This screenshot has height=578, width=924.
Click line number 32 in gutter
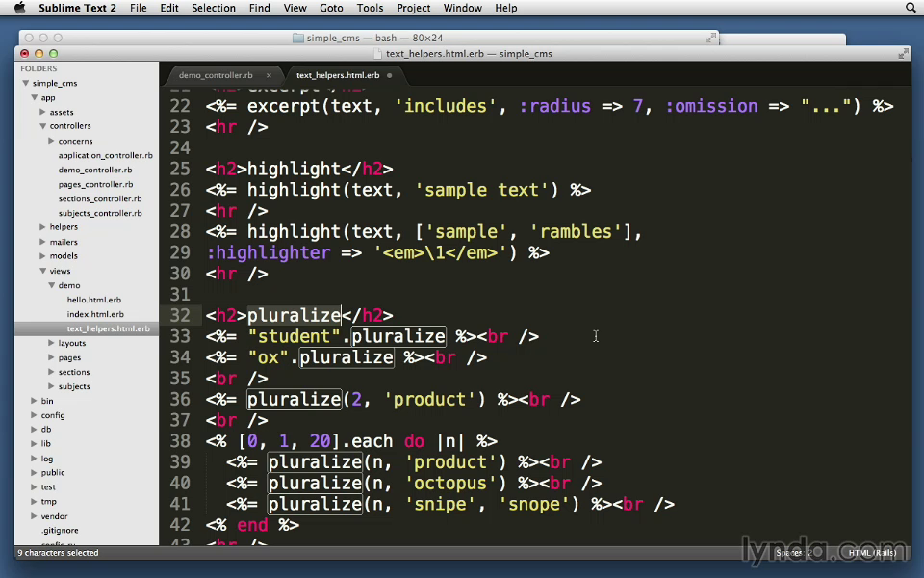[180, 316]
